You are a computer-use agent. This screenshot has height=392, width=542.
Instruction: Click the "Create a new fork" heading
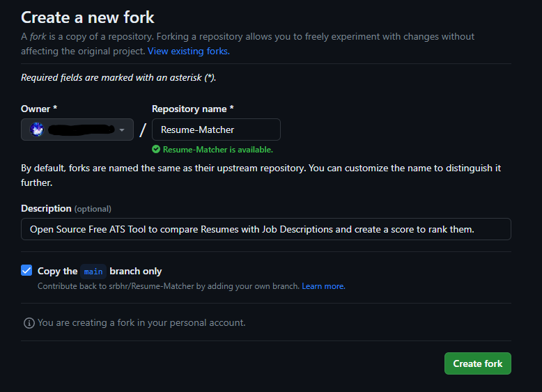tap(88, 17)
